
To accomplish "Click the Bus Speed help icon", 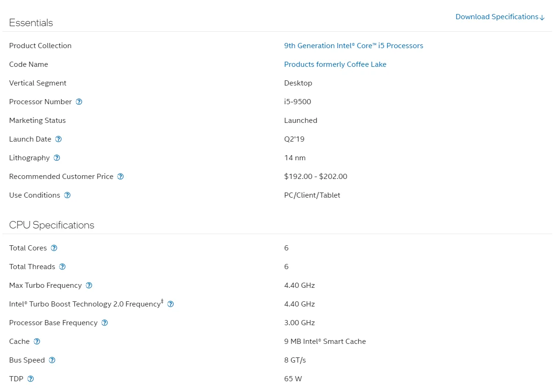I will coord(52,360).
